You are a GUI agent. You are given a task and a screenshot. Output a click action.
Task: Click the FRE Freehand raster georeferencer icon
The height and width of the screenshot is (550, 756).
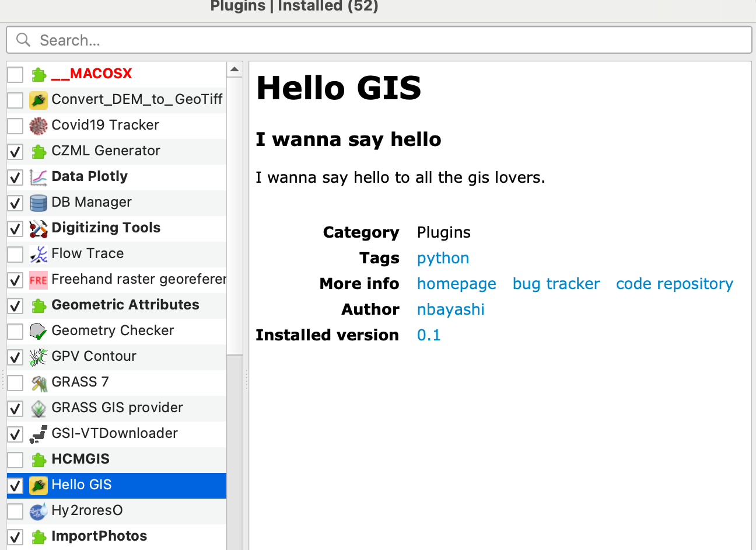coord(38,279)
